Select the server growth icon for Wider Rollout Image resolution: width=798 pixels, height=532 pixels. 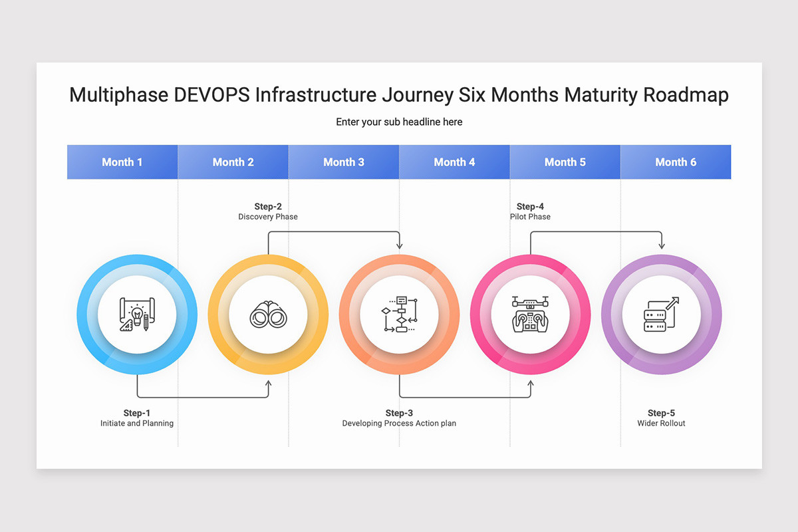[x=661, y=314]
